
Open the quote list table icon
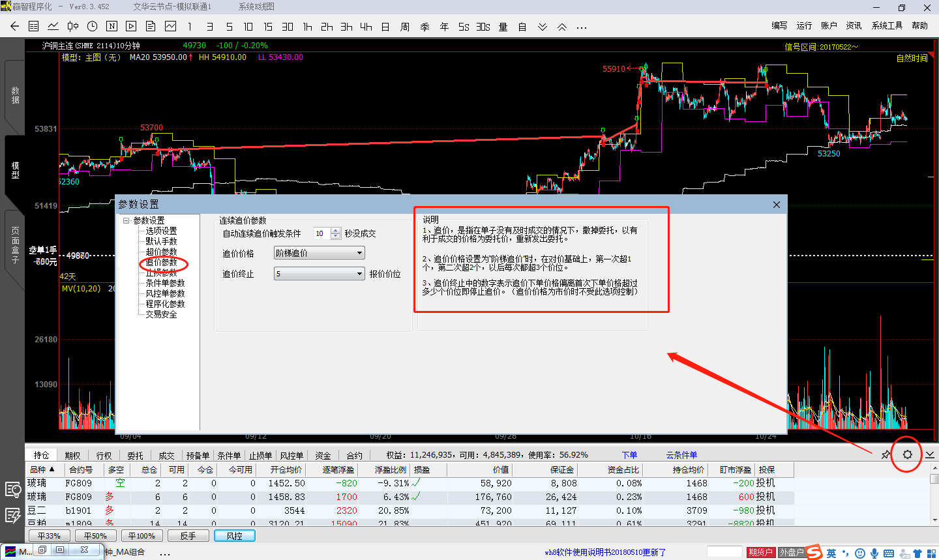point(34,27)
